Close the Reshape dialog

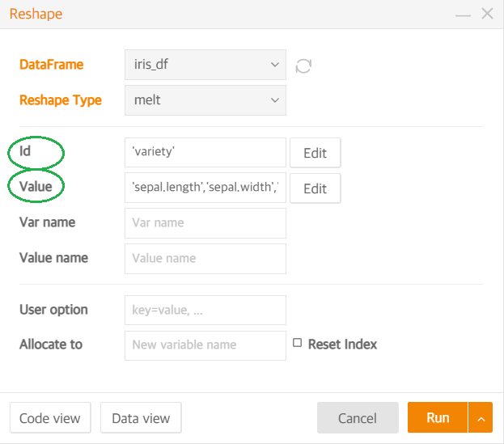click(487, 14)
